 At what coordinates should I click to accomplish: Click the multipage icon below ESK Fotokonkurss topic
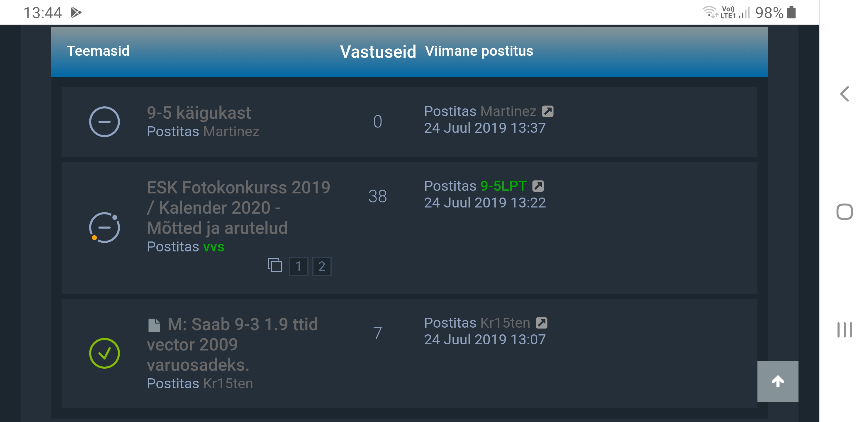click(x=276, y=266)
